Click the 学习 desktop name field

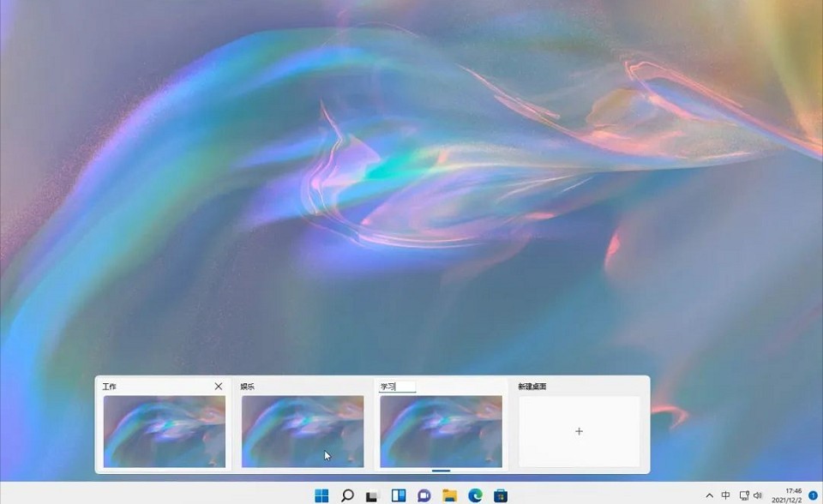point(398,387)
